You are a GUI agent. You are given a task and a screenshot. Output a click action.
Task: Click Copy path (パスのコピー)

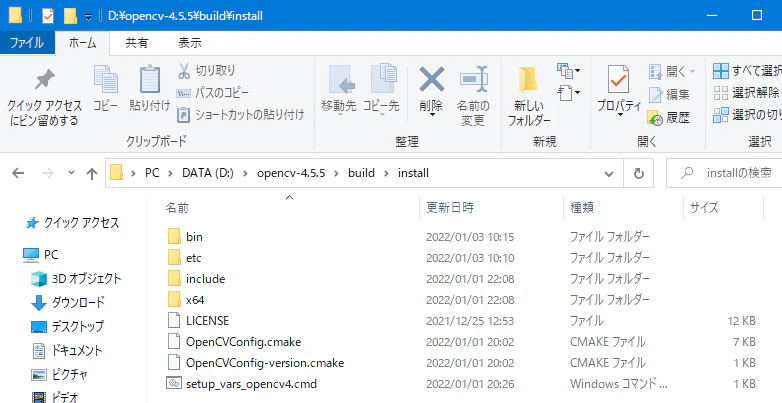click(x=212, y=93)
